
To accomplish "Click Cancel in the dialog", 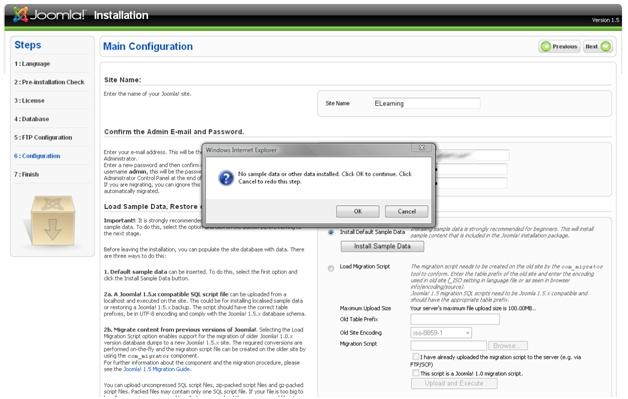I will pyautogui.click(x=407, y=211).
